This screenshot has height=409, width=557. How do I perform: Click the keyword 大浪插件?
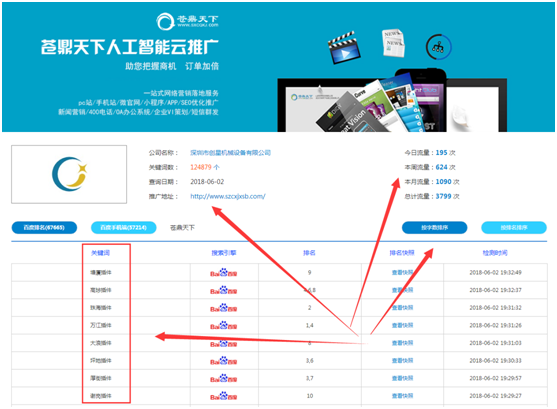(x=101, y=343)
